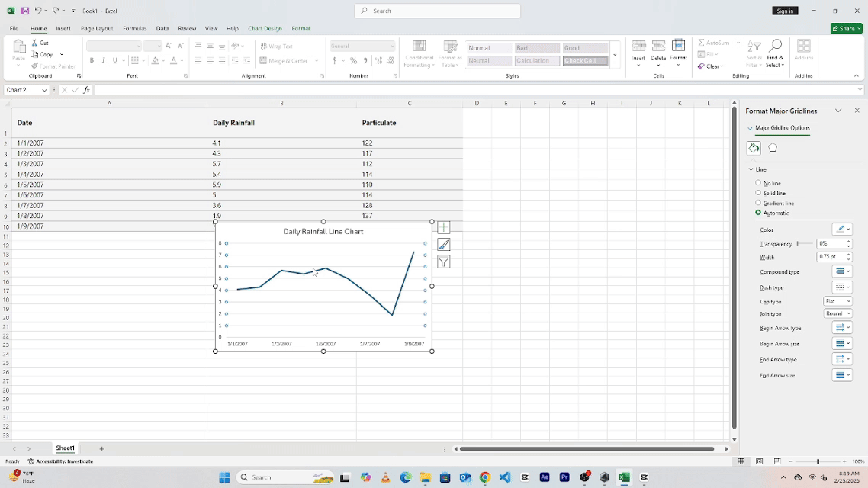Select the Automatic line radio option
Image resolution: width=868 pixels, height=488 pixels.
(x=758, y=213)
